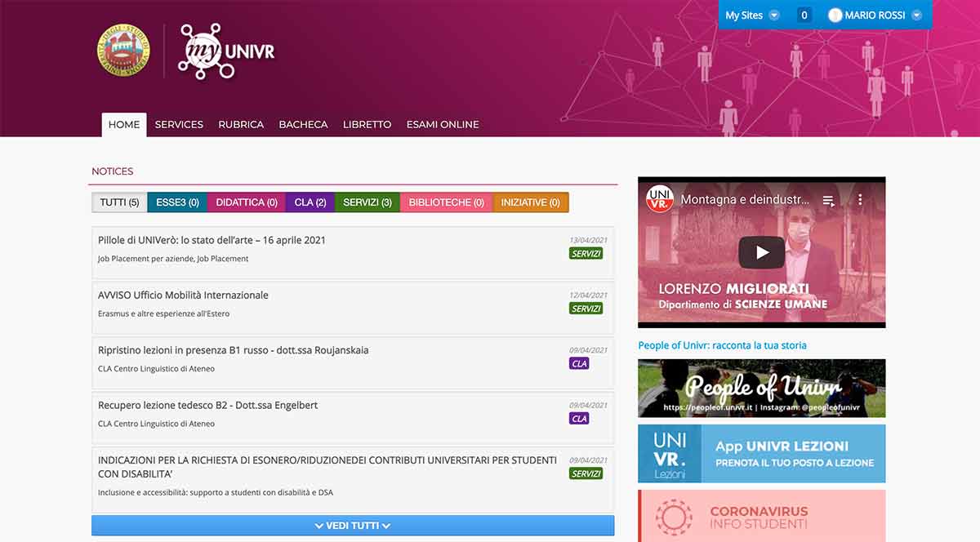The height and width of the screenshot is (542, 980).
Task: Filter notices by ESSE3 (0)
Action: 177,202
